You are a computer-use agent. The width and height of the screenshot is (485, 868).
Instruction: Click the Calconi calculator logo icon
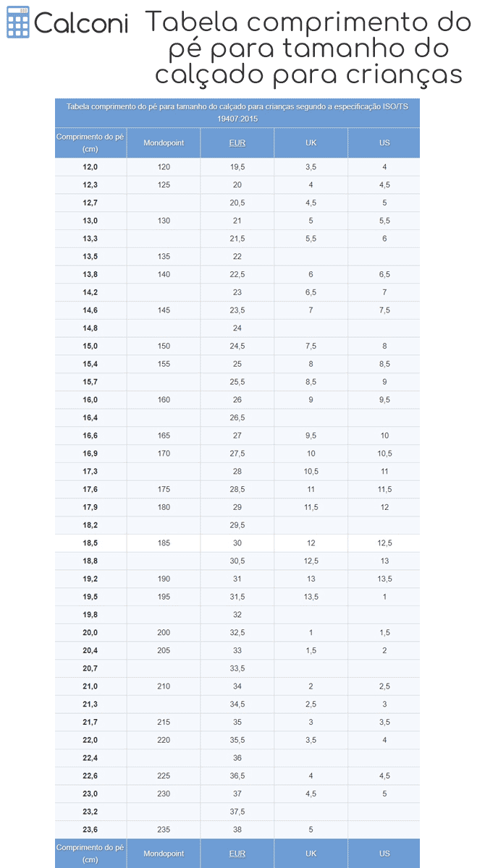point(17,24)
